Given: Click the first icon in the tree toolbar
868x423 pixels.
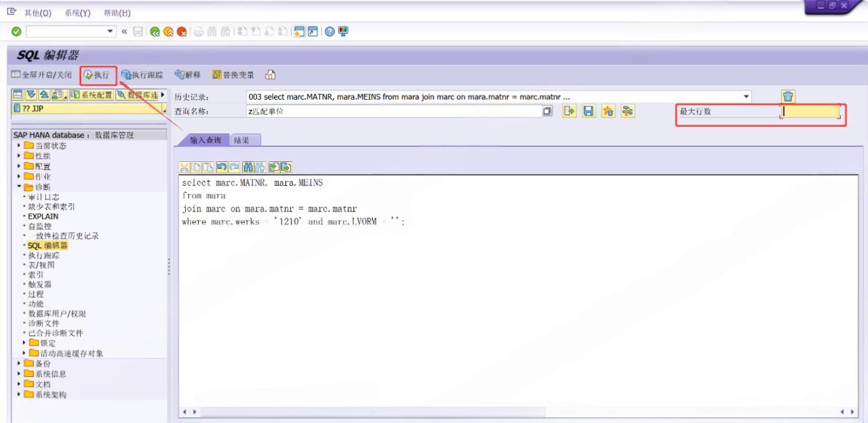Looking at the screenshot, I should (18, 95).
